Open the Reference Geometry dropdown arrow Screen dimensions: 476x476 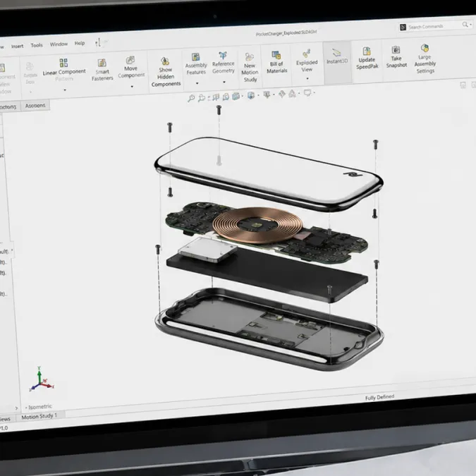(224, 82)
